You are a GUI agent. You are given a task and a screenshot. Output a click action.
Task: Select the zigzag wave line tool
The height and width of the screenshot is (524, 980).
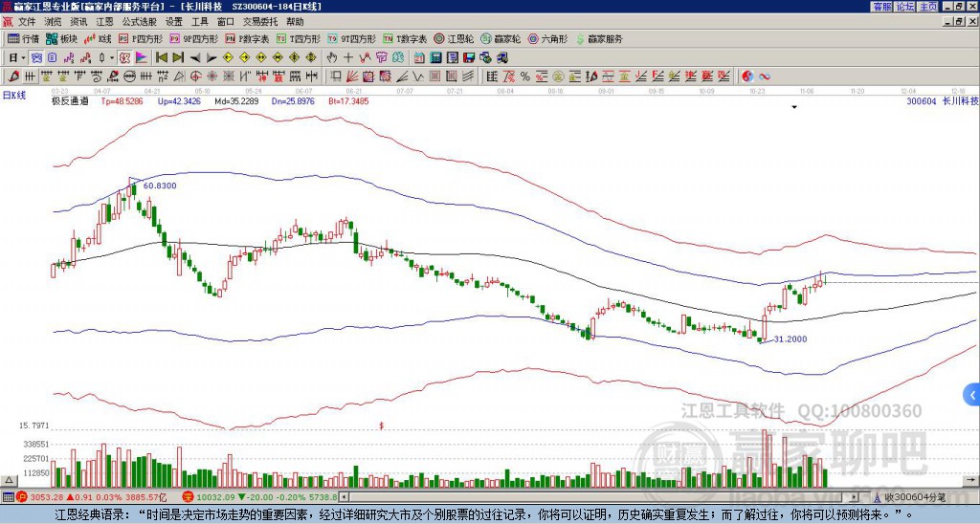(x=417, y=76)
